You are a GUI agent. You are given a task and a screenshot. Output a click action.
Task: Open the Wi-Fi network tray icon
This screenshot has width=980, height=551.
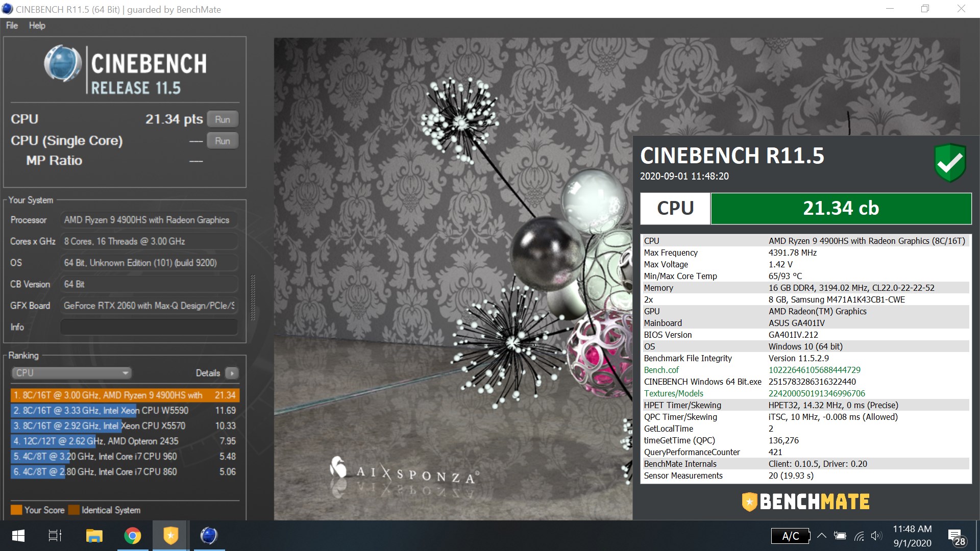pyautogui.click(x=859, y=536)
